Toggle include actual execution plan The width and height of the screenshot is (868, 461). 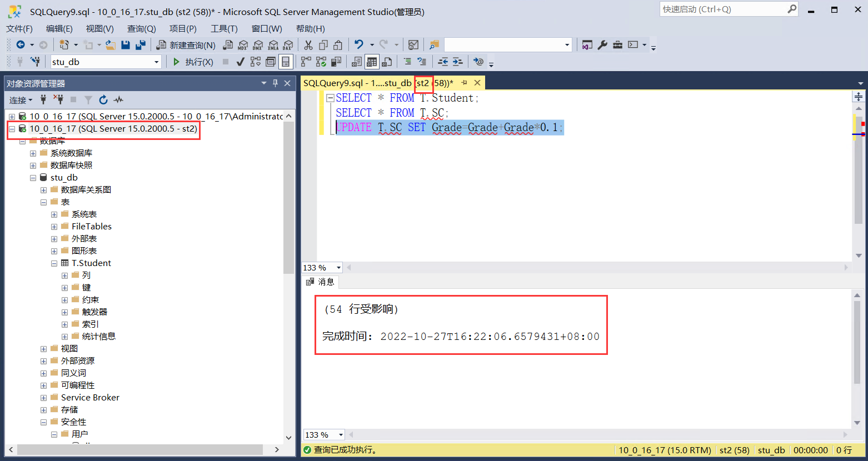click(306, 62)
